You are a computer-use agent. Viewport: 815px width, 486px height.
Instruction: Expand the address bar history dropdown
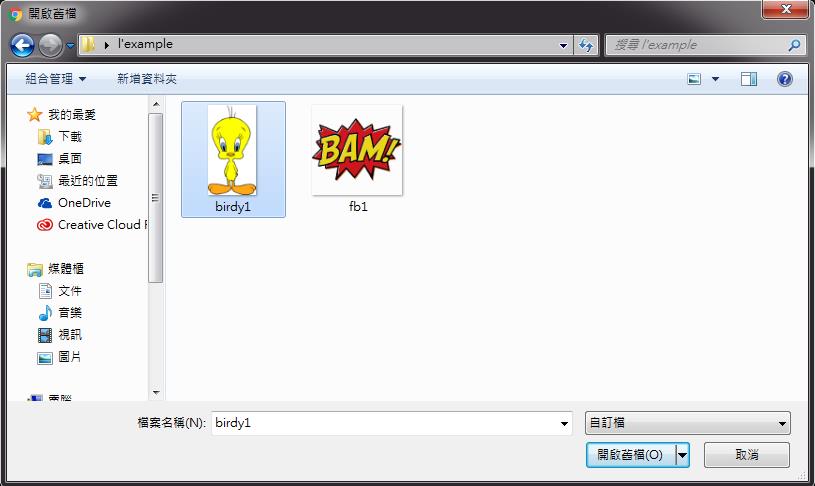tap(563, 45)
